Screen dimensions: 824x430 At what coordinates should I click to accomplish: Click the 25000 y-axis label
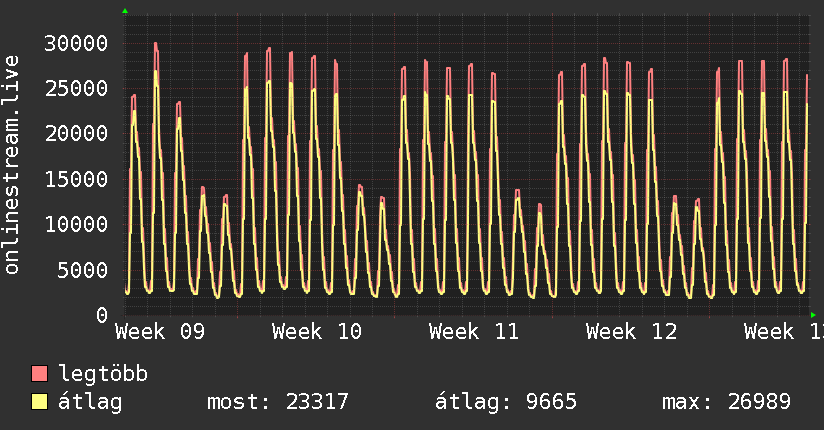(x=76, y=88)
